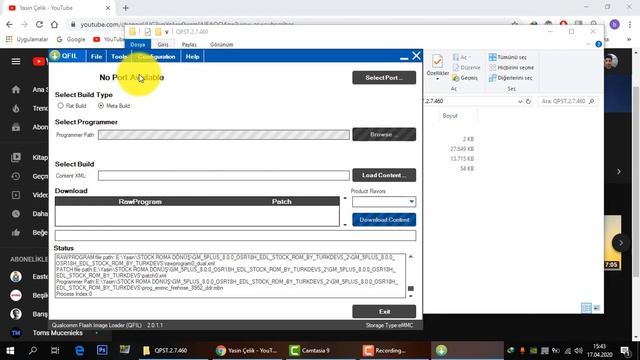
Task: Open YouTube History sidebar icon
Action: pyautogui.click(x=16, y=176)
